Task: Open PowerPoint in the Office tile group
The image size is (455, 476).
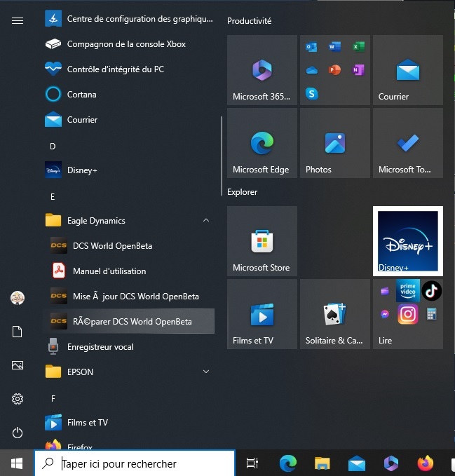Action: [x=335, y=70]
